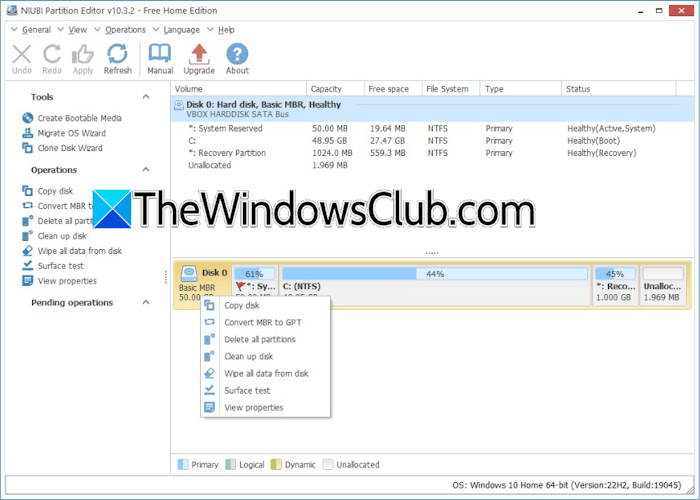Click the Convert MBR icon in sidebar
This screenshot has height=500, width=700.
[x=28, y=206]
